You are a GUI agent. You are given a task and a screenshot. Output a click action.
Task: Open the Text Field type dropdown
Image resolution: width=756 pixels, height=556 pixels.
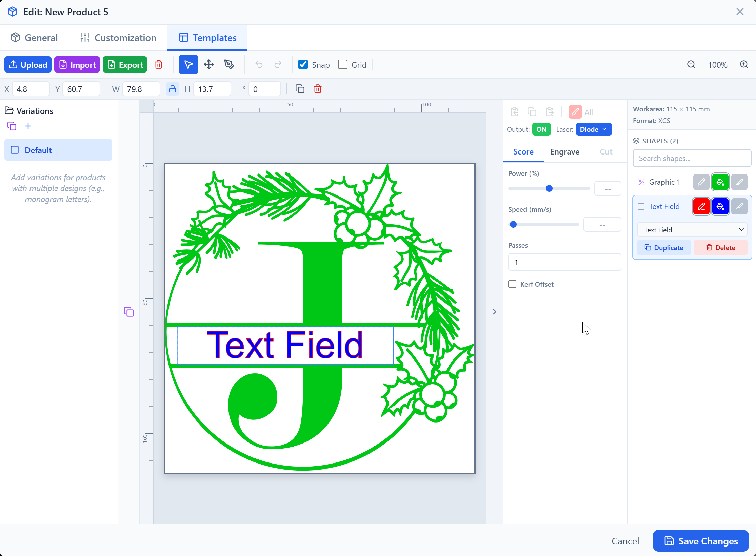pos(692,229)
